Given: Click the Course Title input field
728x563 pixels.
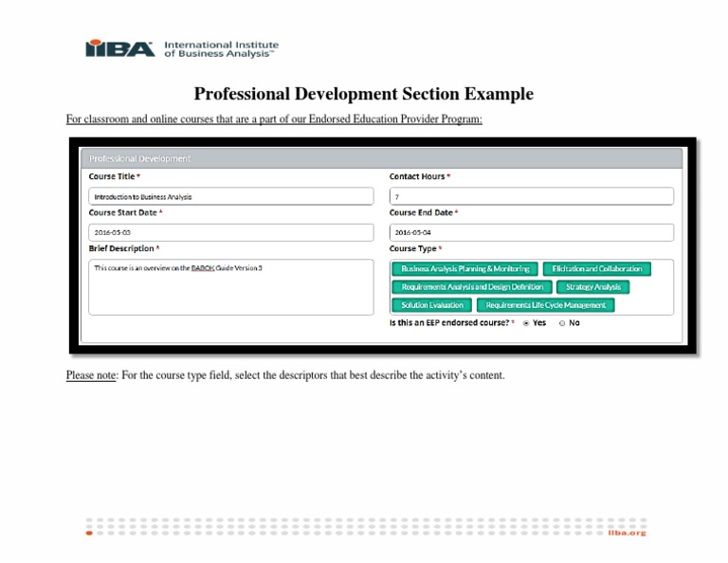Looking at the screenshot, I should pos(231,197).
